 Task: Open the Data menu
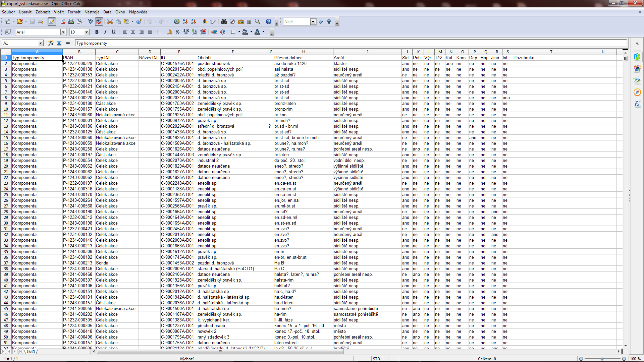pos(107,12)
